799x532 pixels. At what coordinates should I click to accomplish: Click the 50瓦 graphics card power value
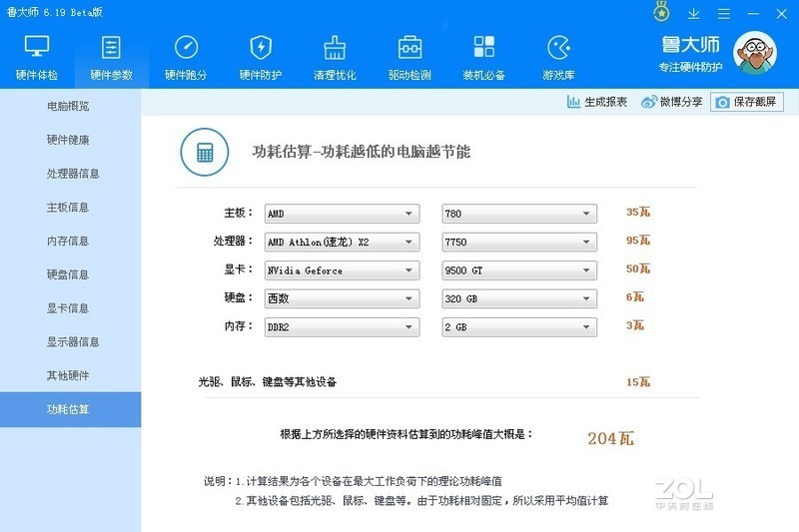[638, 268]
